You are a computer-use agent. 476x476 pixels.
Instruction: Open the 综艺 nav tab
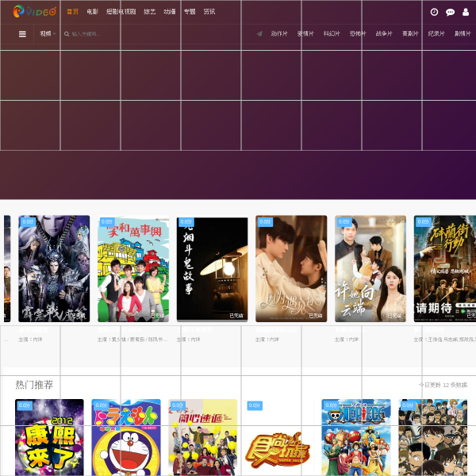(149, 12)
